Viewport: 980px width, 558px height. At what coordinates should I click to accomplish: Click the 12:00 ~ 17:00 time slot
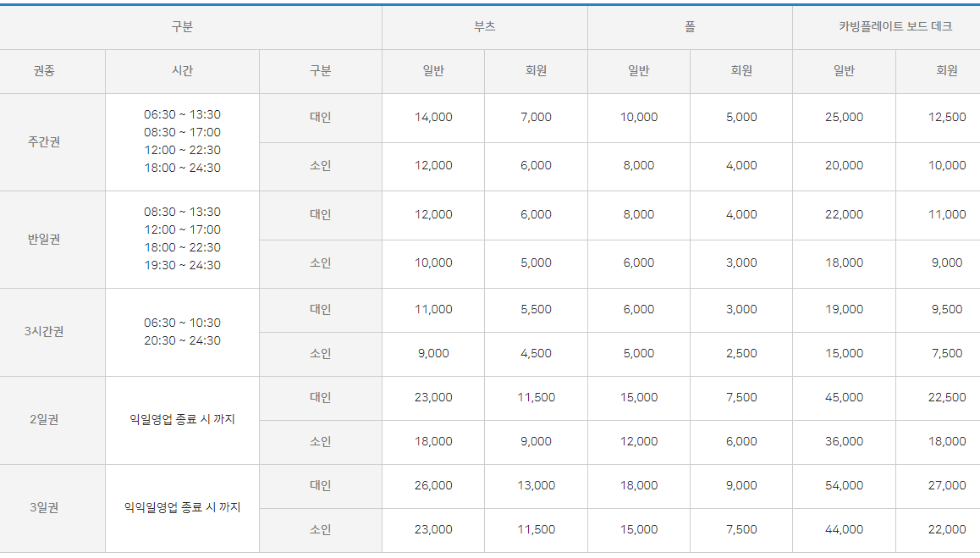(x=183, y=229)
